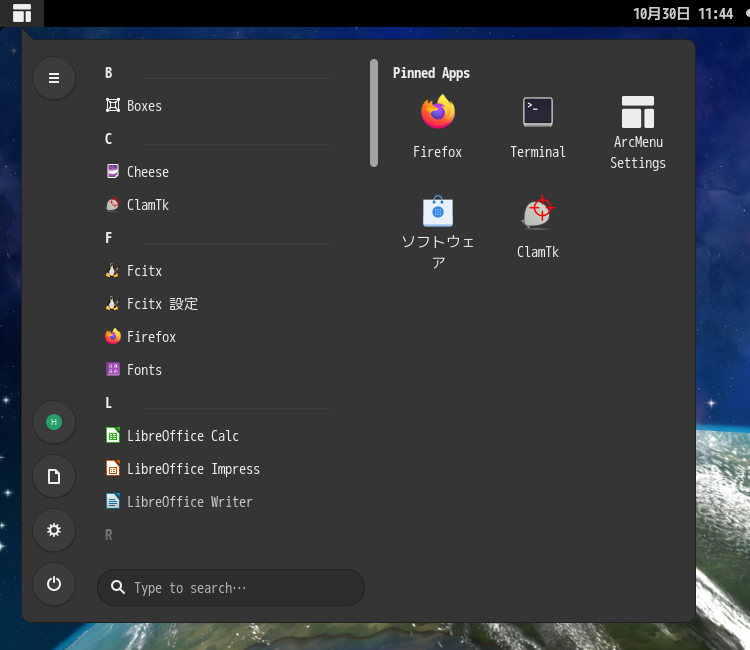Click the app list vertical scrollbar

click(x=374, y=113)
